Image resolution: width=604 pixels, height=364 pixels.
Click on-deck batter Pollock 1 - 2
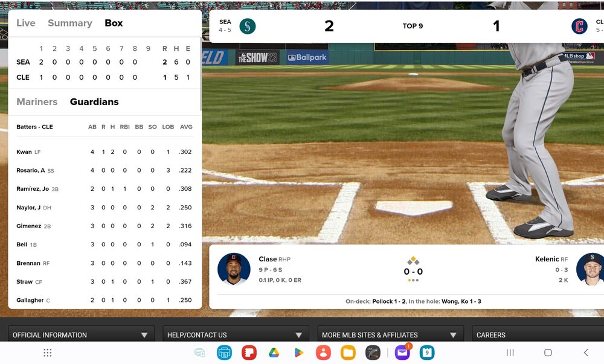(388, 301)
